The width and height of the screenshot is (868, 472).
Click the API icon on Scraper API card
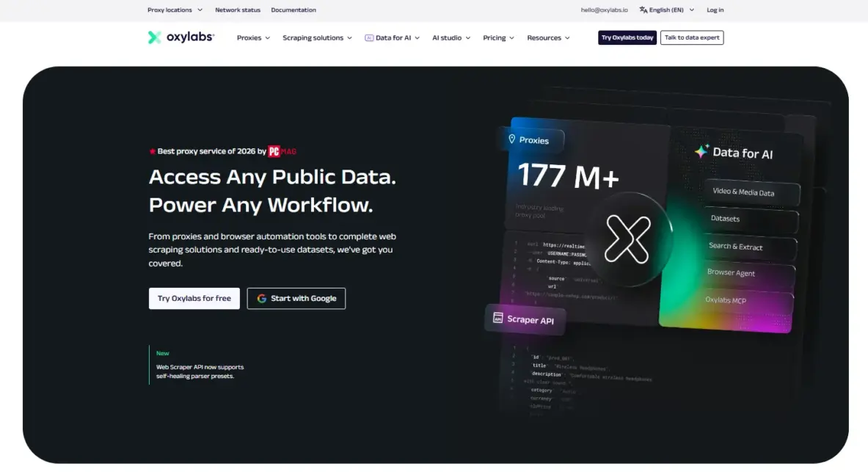[x=498, y=317]
